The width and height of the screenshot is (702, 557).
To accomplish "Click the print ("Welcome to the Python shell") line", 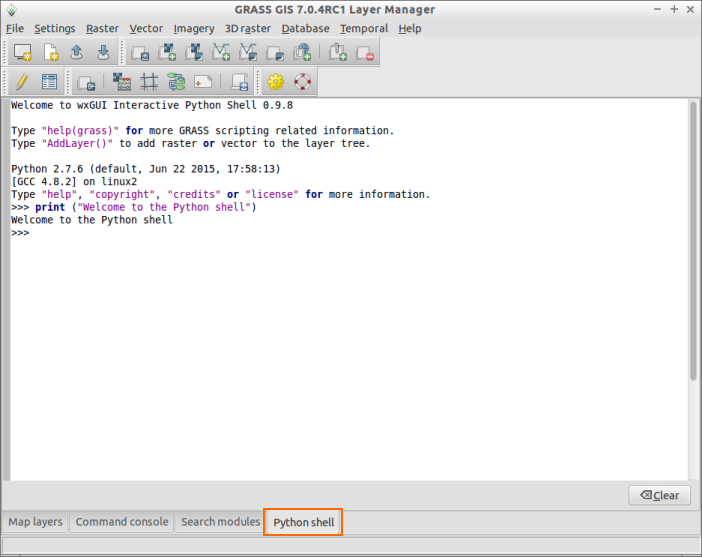I will point(134,207).
